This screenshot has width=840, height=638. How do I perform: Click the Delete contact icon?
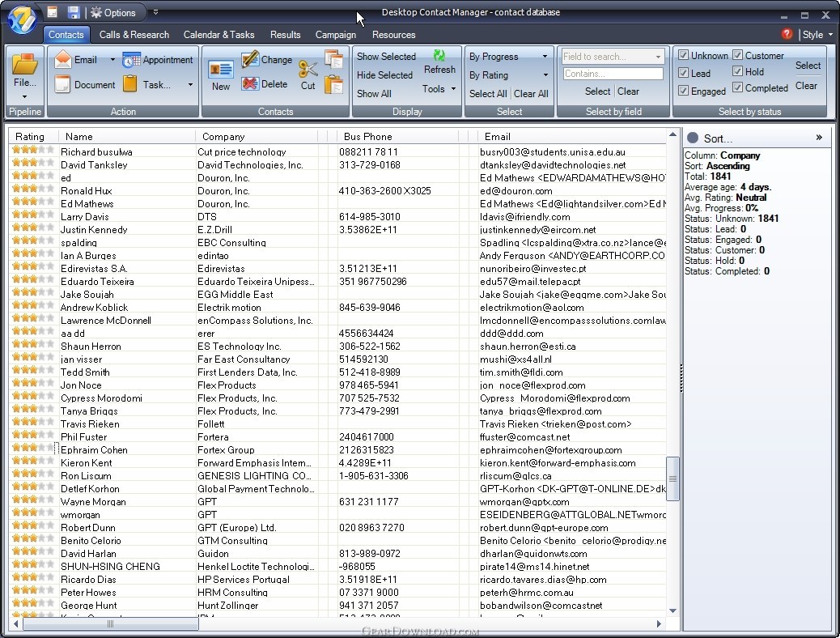tap(250, 83)
